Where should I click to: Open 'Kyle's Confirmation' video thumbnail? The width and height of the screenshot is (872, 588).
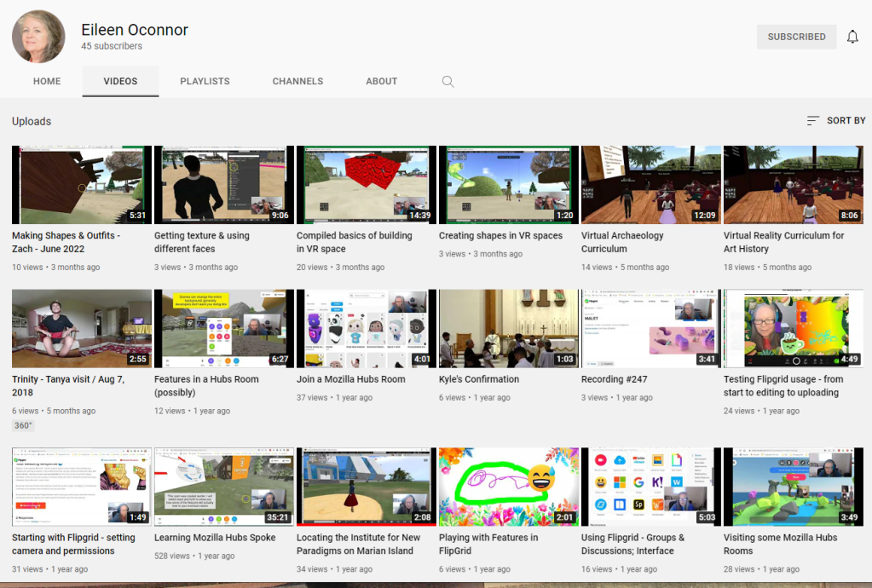[508, 329]
